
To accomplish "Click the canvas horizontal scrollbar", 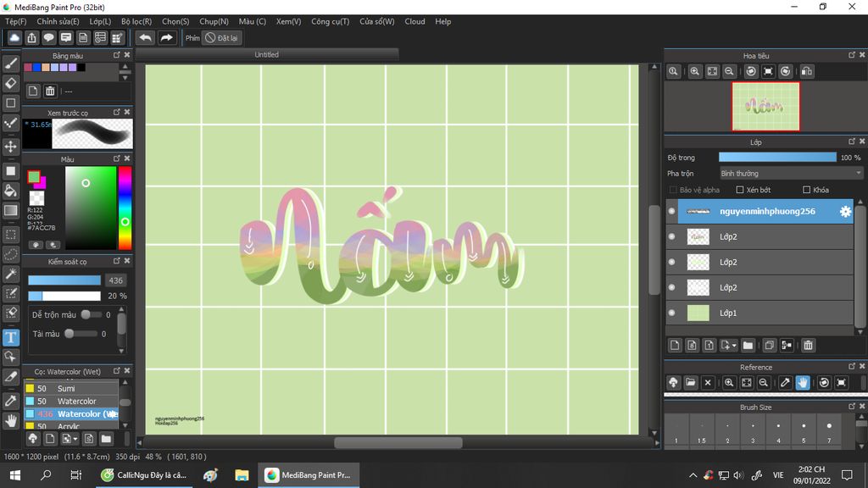I will [398, 442].
